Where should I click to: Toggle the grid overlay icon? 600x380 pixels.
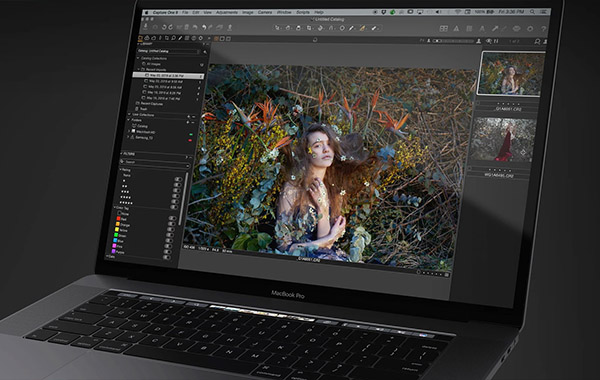pos(469,28)
